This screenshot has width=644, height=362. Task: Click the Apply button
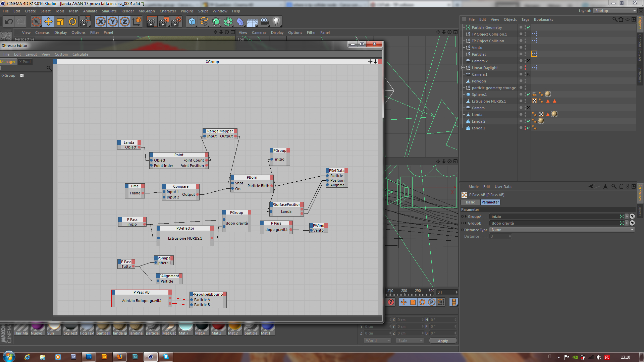tap(443, 341)
